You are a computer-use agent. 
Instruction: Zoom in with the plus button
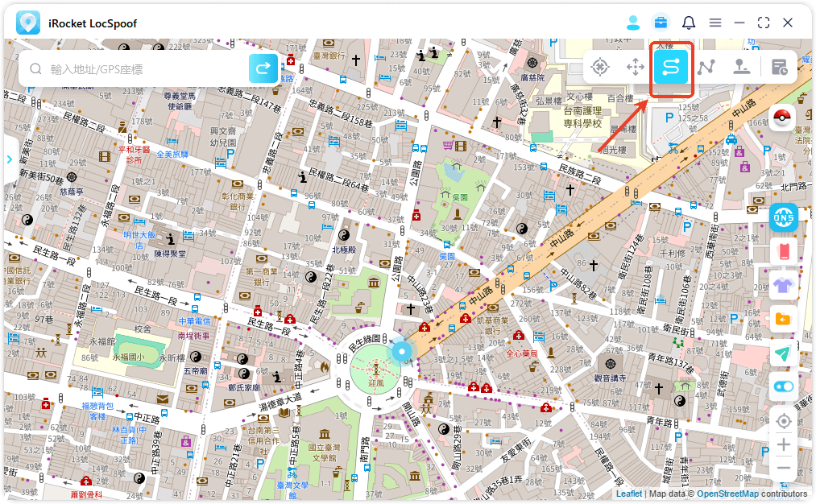tap(783, 444)
